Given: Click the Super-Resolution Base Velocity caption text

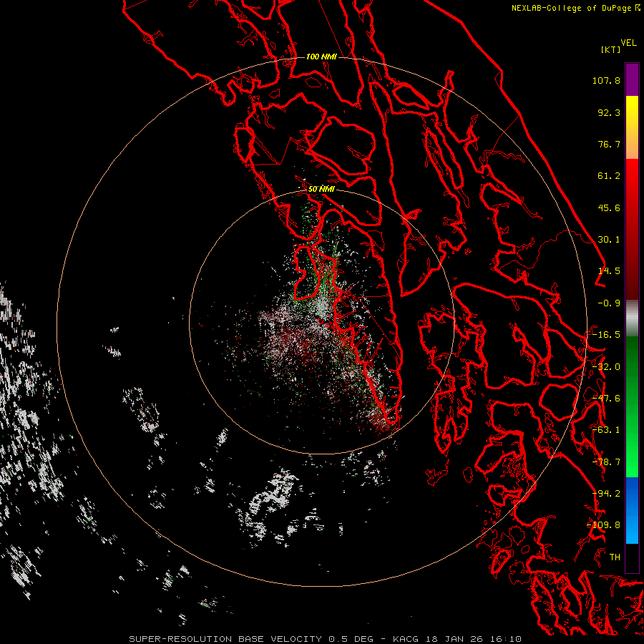Looking at the screenshot, I should click(326, 639).
